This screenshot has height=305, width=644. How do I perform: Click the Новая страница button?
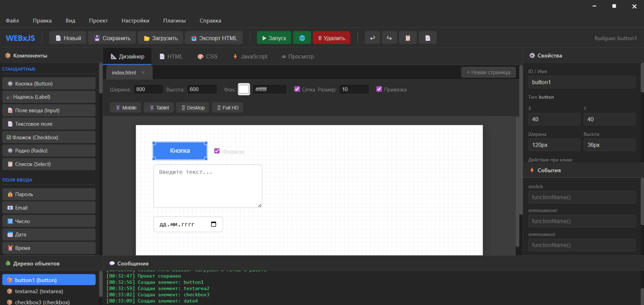point(488,72)
